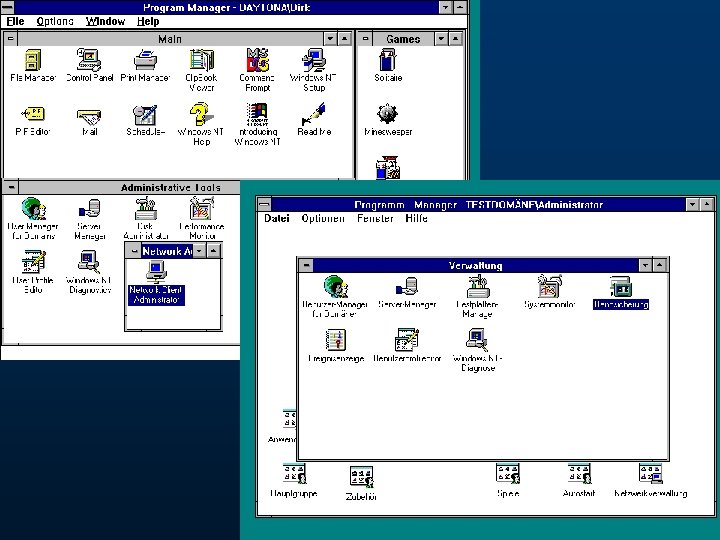This screenshot has height=540, width=720.
Task: Open English Program Manager control menu box
Action: 8,7
